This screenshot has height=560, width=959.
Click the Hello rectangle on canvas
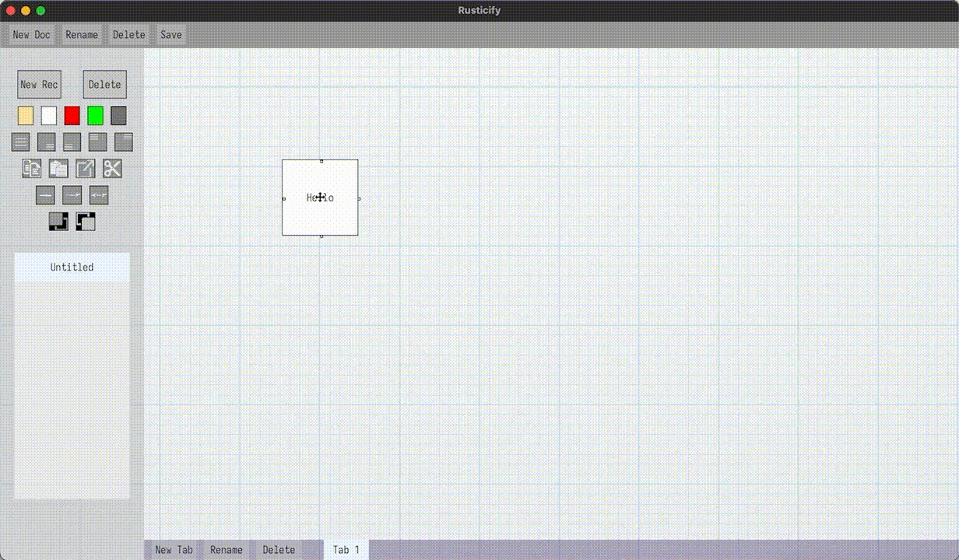point(320,198)
